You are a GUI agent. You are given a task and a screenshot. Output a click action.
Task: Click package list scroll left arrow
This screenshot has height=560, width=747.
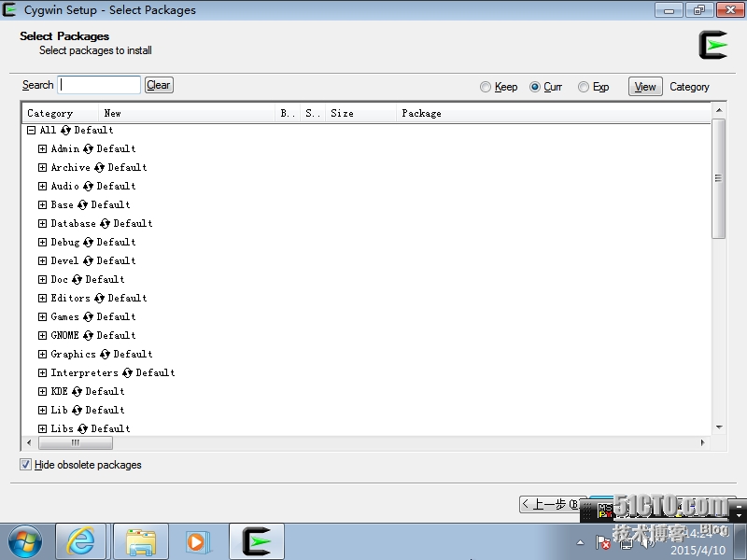pyautogui.click(x=29, y=442)
